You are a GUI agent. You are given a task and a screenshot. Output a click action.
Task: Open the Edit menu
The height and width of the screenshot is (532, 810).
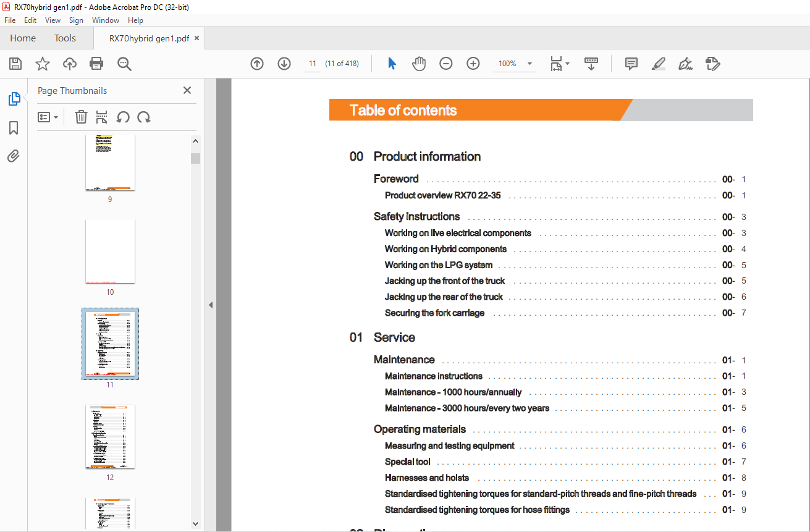[x=30, y=20]
